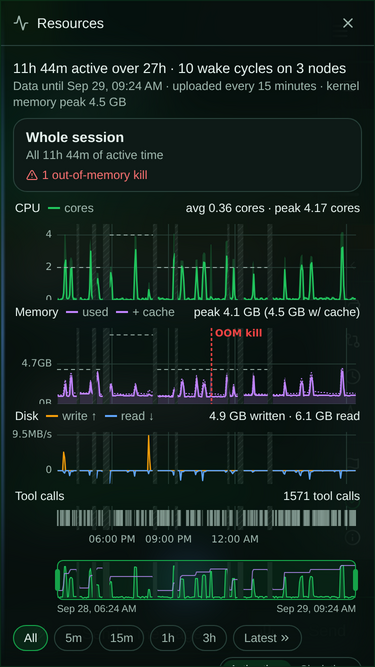Toggle the Memory + cache legend series
The height and width of the screenshot is (667, 375).
(x=145, y=312)
